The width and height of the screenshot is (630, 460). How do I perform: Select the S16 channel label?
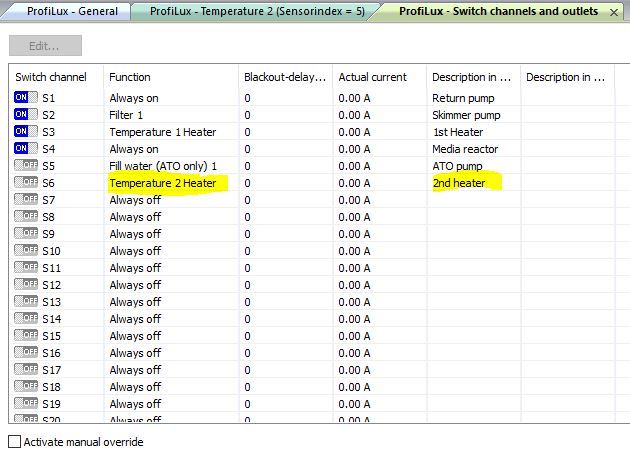[51, 353]
